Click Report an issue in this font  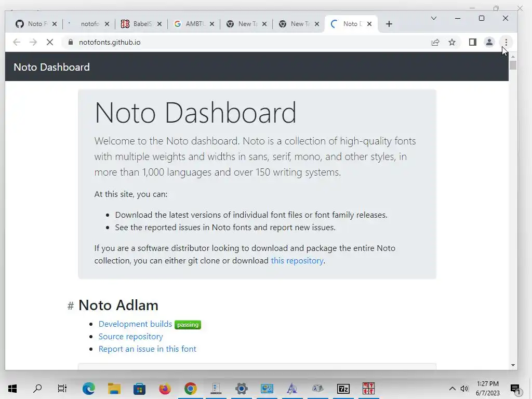point(147,349)
